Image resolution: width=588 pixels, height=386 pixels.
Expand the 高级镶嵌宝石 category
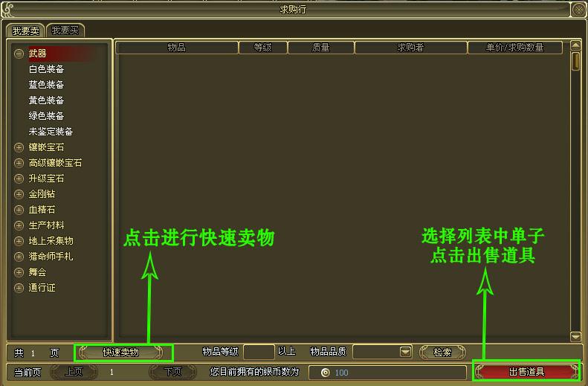[19, 163]
